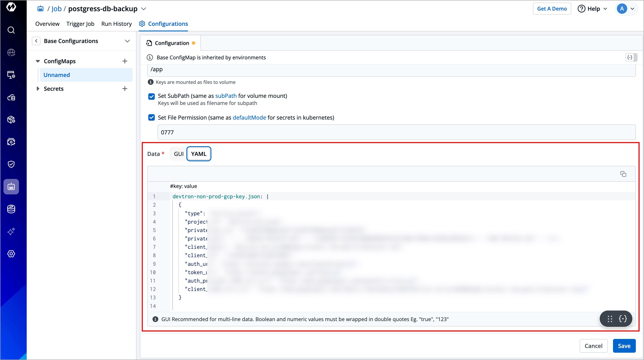The height and width of the screenshot is (360, 644).
Task: Open the postgress-db-backup job name dropdown
Action: [x=144, y=9]
